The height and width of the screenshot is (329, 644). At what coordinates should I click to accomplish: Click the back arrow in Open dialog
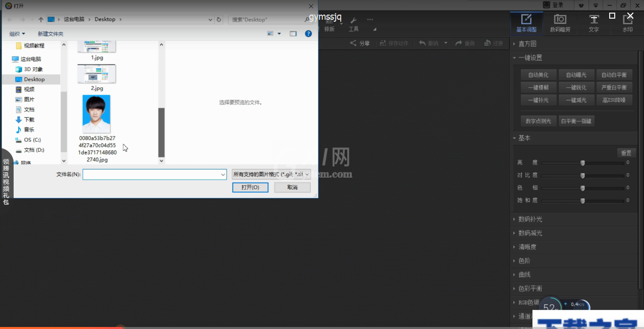click(x=10, y=19)
